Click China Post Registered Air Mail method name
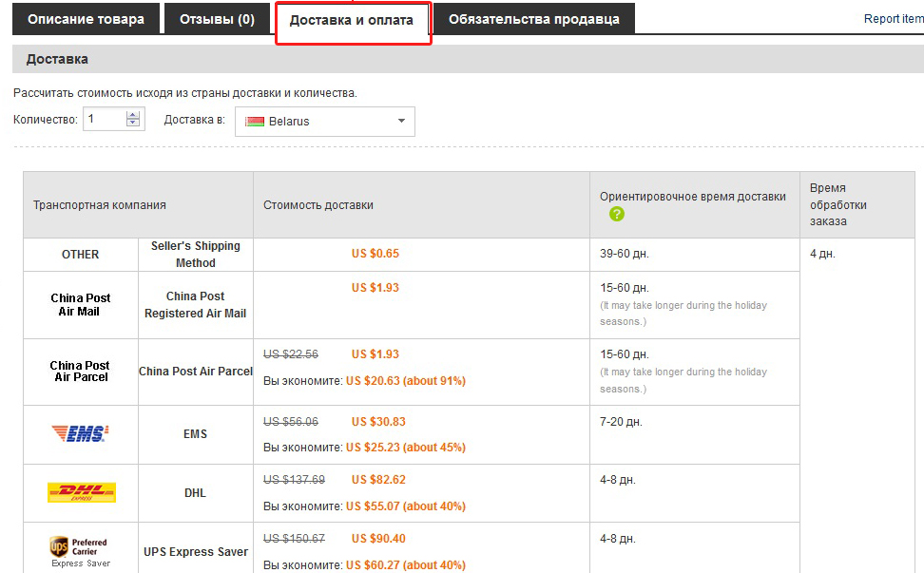This screenshot has width=924, height=573. [195, 305]
